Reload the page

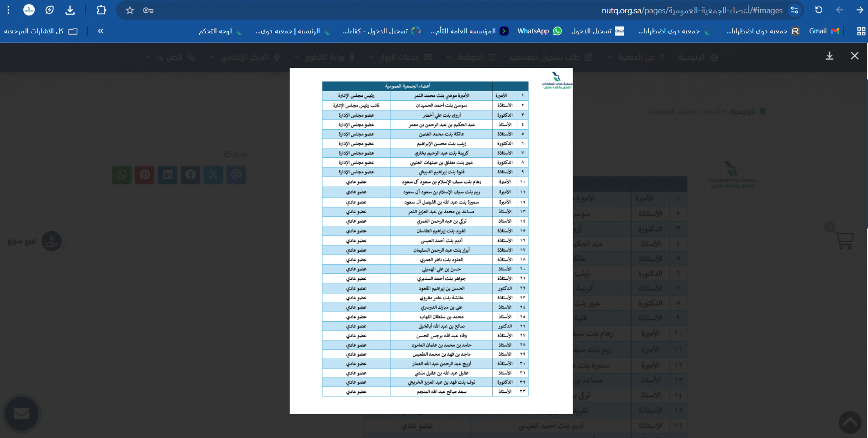pyautogui.click(x=819, y=10)
